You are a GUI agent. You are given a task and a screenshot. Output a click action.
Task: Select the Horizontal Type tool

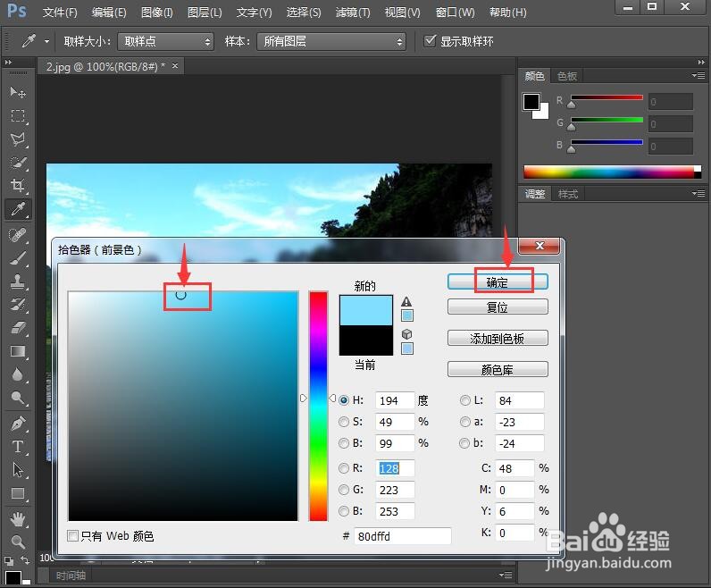click(x=18, y=447)
